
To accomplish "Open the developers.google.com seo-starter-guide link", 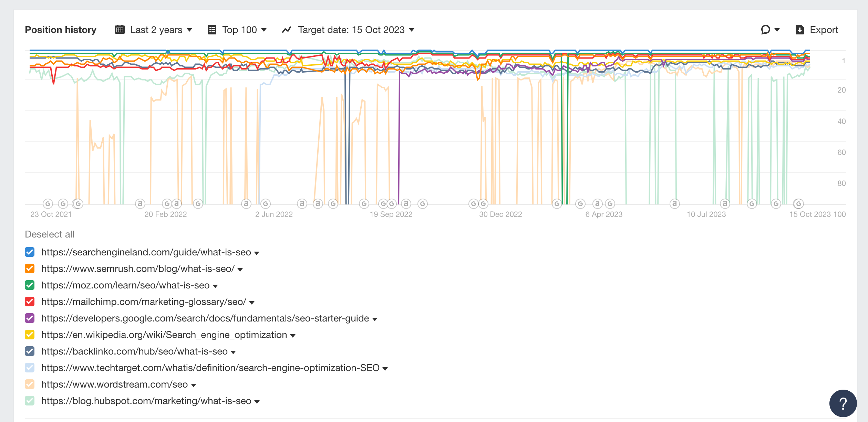I will 205,318.
